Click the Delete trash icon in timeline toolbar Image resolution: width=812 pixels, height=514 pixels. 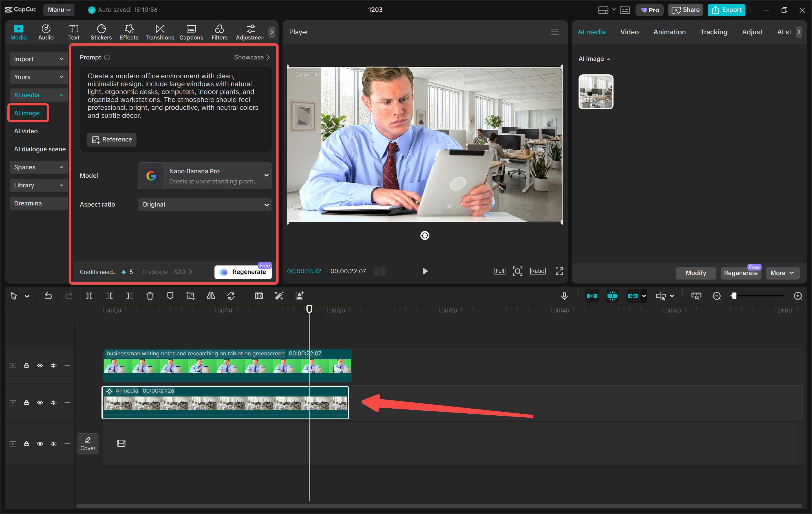click(x=150, y=296)
